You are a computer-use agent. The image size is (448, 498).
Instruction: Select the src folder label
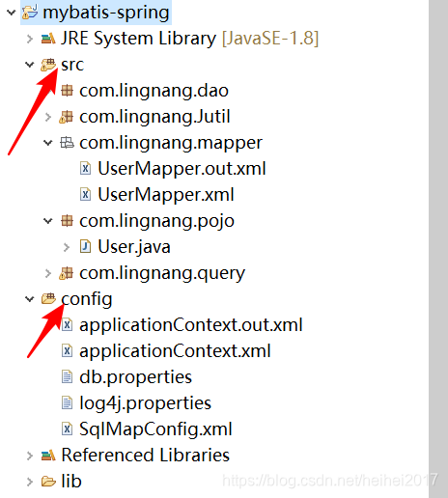[72, 65]
